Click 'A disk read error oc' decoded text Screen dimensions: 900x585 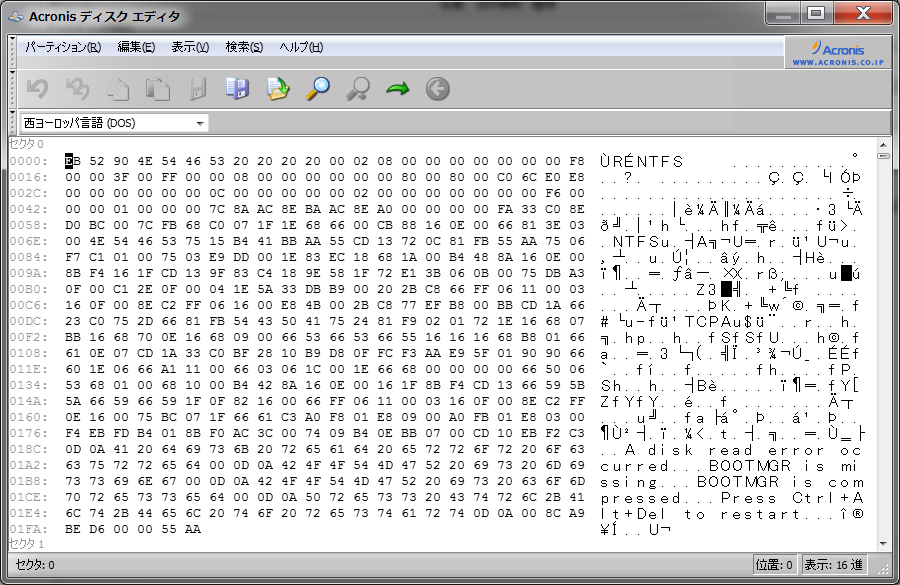[743, 451]
